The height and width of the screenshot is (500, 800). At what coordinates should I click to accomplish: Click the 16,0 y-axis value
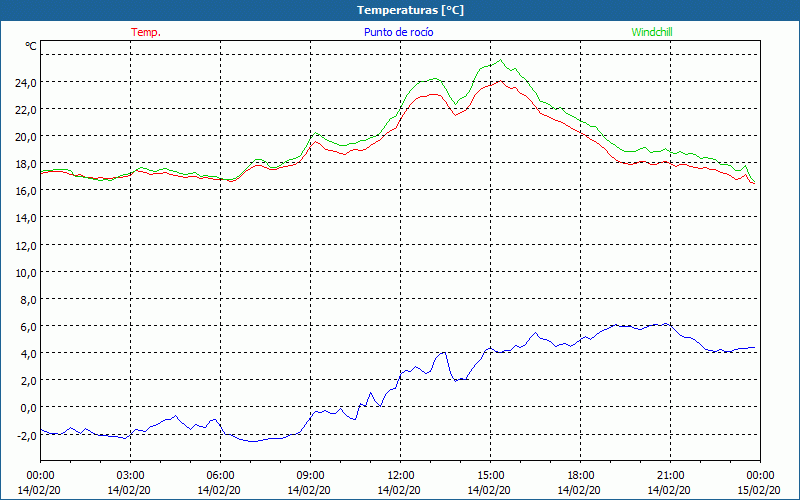26,191
